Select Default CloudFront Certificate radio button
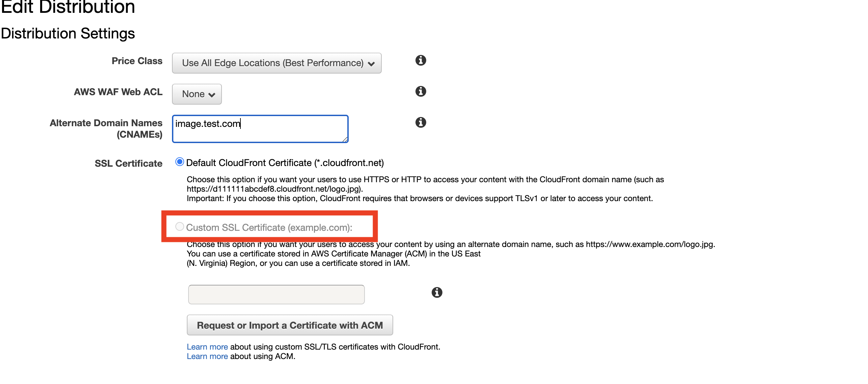The width and height of the screenshot is (868, 384). 180,162
